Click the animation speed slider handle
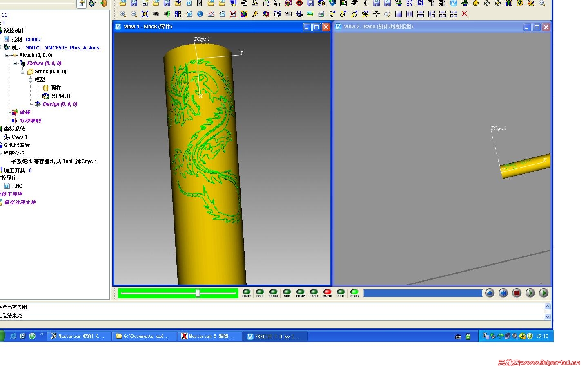Screen dimensions: 588x368 [198, 293]
